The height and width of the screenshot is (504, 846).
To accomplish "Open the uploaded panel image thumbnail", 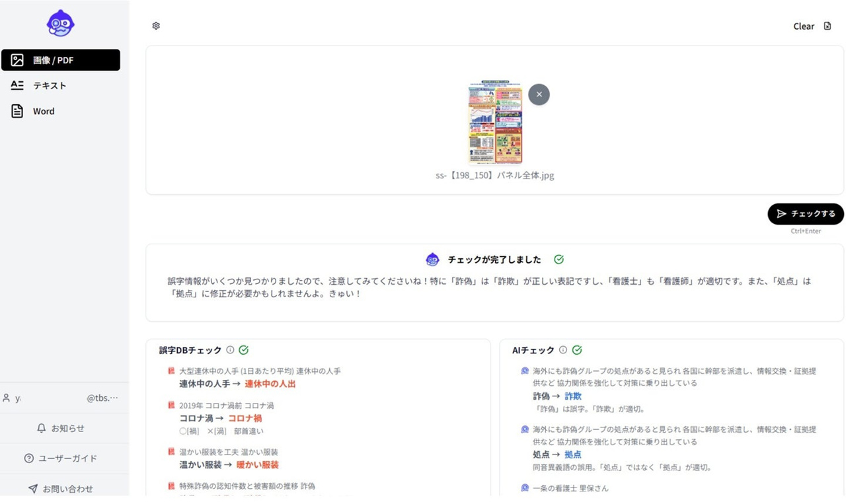I will (495, 123).
